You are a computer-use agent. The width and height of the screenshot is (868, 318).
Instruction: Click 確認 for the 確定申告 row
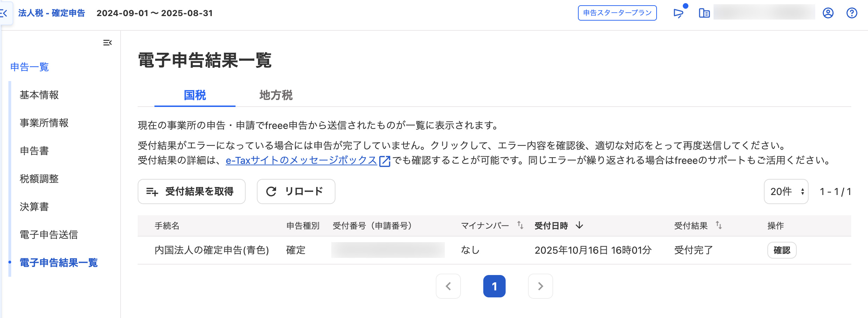click(x=782, y=250)
